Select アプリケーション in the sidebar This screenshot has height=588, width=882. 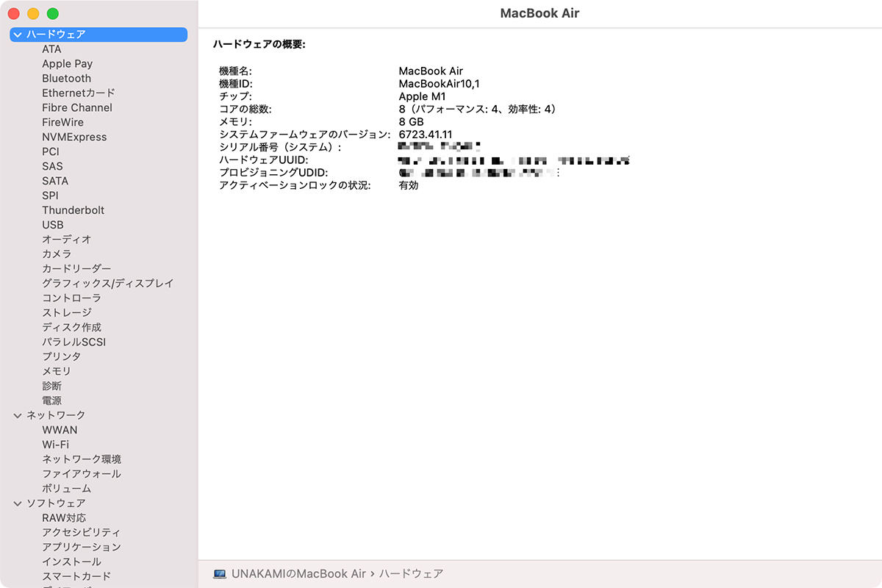[x=82, y=548]
